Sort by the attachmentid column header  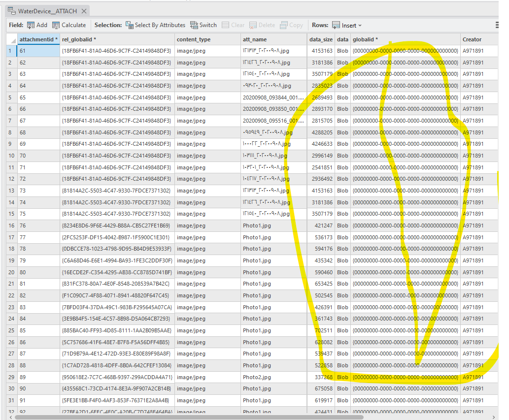[39, 39]
